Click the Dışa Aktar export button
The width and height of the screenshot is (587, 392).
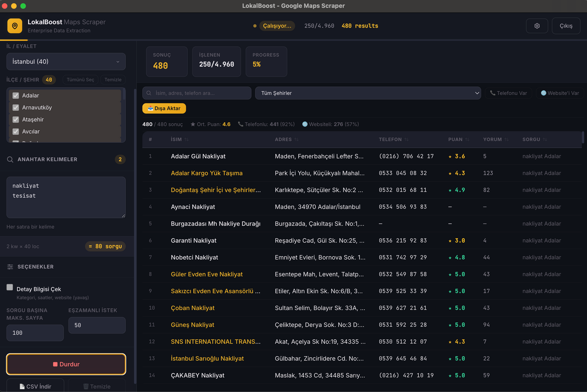click(x=164, y=108)
